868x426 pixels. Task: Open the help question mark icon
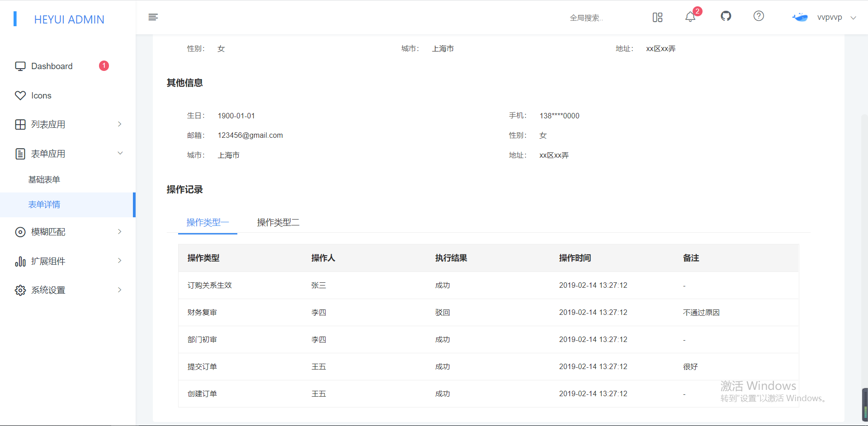(x=759, y=16)
